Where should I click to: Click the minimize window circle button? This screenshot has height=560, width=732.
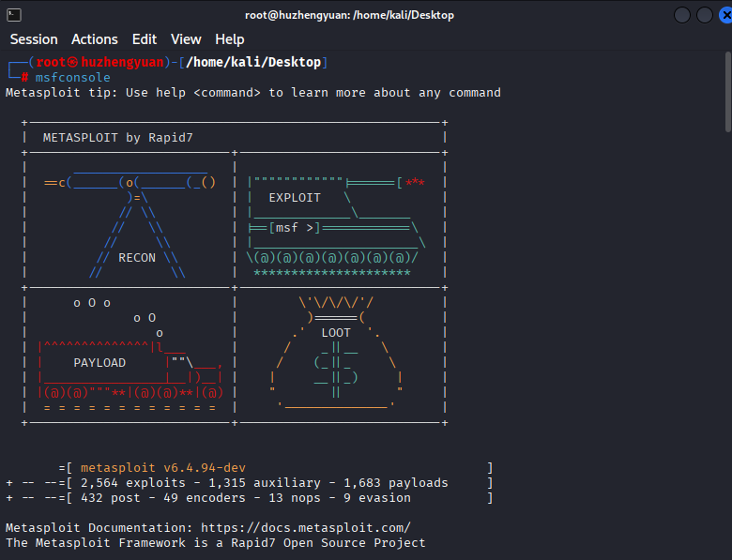click(682, 15)
